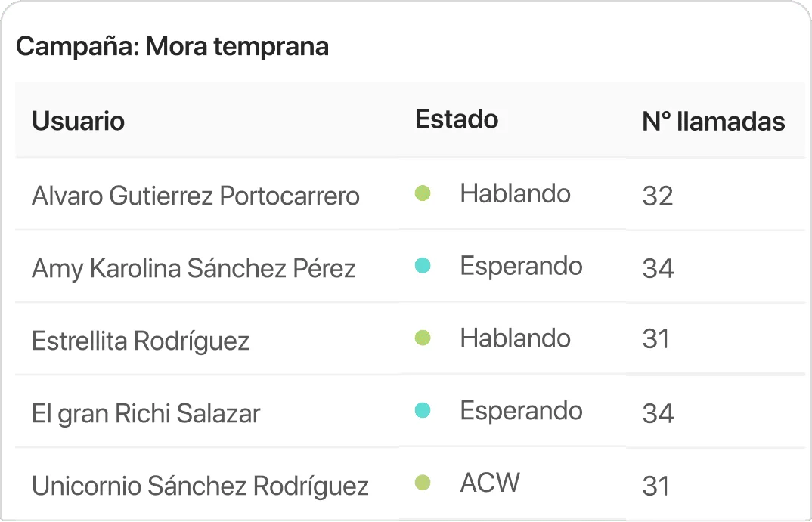Click green status dot for Estrellita Rodríguez
The width and height of the screenshot is (812, 522).
[x=423, y=338]
